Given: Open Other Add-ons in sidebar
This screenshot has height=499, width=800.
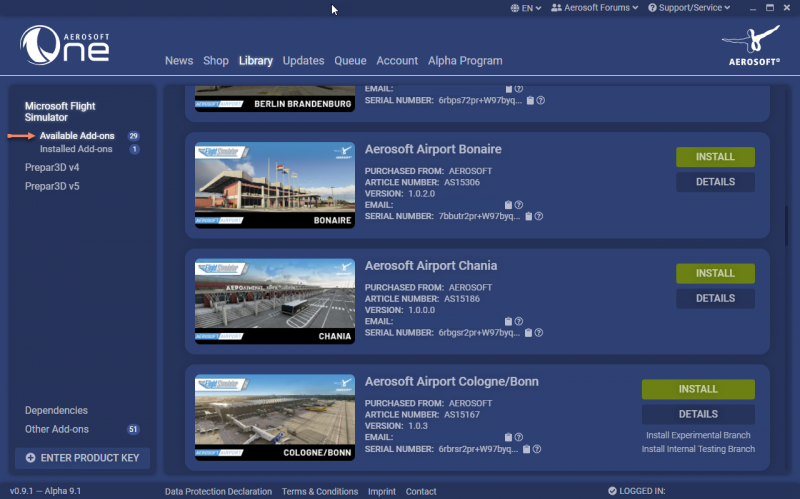Looking at the screenshot, I should click(x=57, y=429).
